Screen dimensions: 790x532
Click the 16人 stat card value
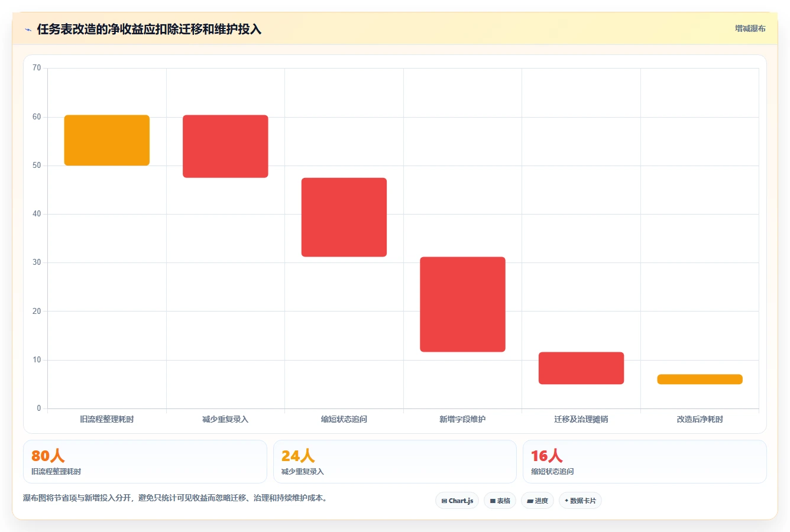point(547,456)
